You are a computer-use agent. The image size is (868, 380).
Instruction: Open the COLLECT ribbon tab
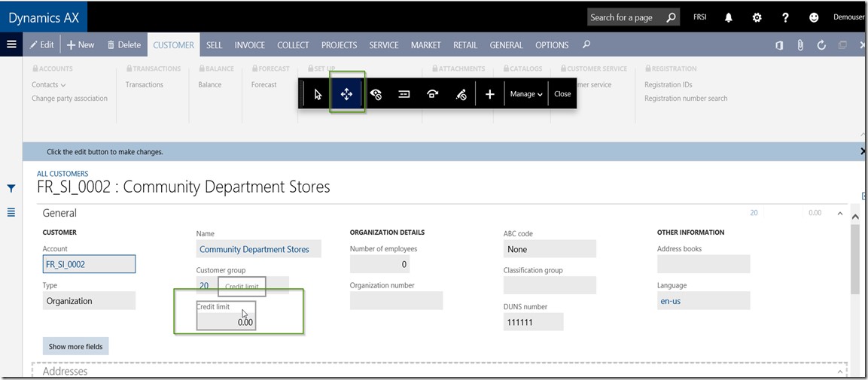pos(293,45)
